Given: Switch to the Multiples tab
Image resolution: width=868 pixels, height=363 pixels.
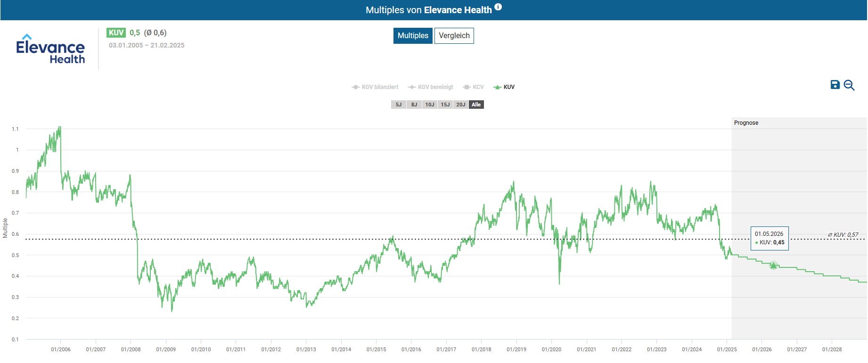Looking at the screenshot, I should tap(413, 36).
